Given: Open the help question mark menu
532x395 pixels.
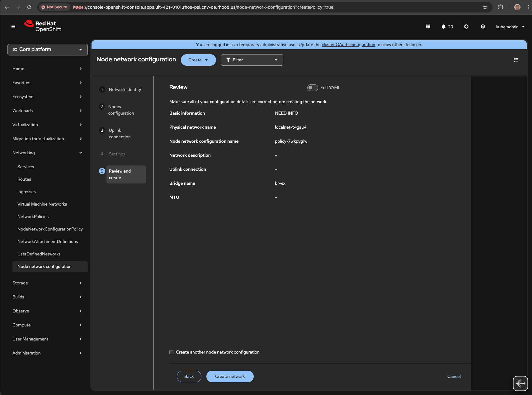Looking at the screenshot, I should point(483,27).
